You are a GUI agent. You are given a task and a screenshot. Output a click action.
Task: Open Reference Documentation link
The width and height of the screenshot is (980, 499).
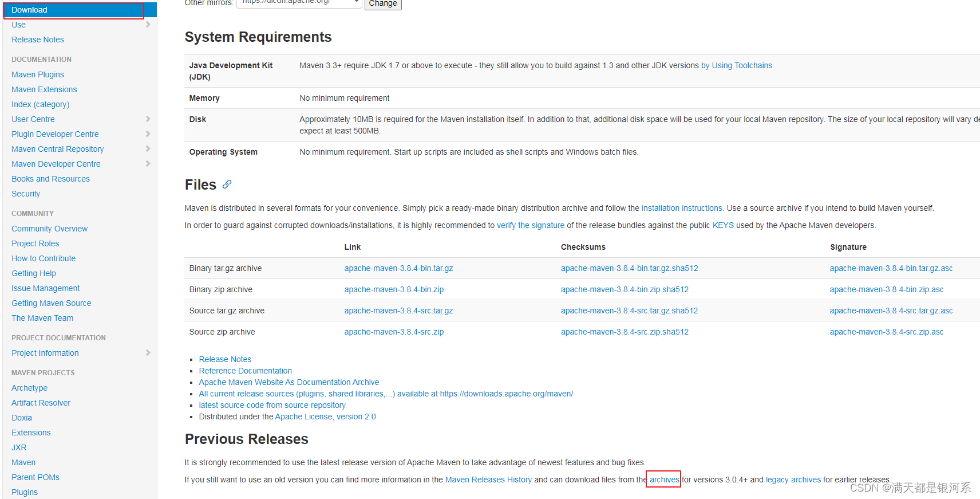click(246, 371)
